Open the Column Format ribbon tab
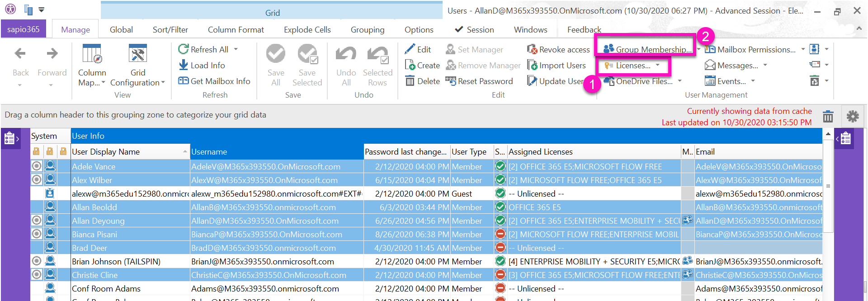The image size is (868, 301). [236, 30]
